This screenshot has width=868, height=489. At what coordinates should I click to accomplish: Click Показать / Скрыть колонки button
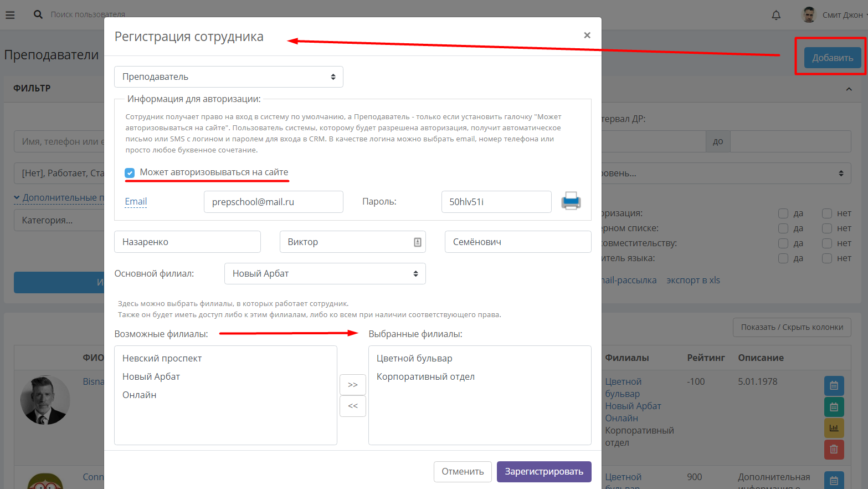pyautogui.click(x=792, y=327)
